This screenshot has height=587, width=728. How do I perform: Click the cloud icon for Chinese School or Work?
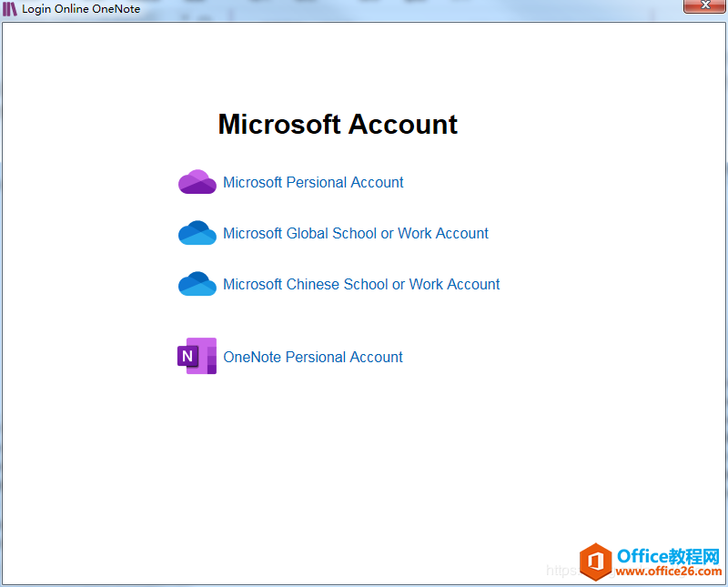click(197, 283)
